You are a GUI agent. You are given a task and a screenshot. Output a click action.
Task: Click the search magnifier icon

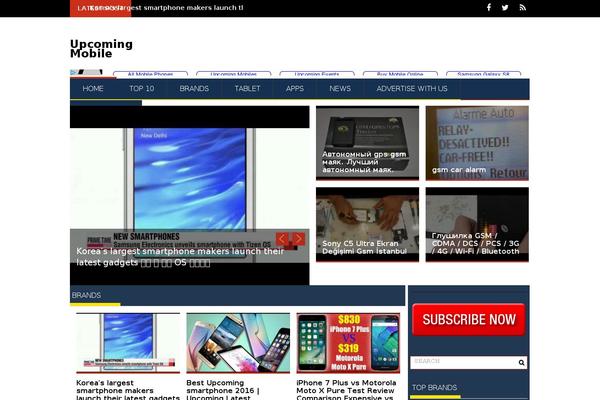[521, 362]
